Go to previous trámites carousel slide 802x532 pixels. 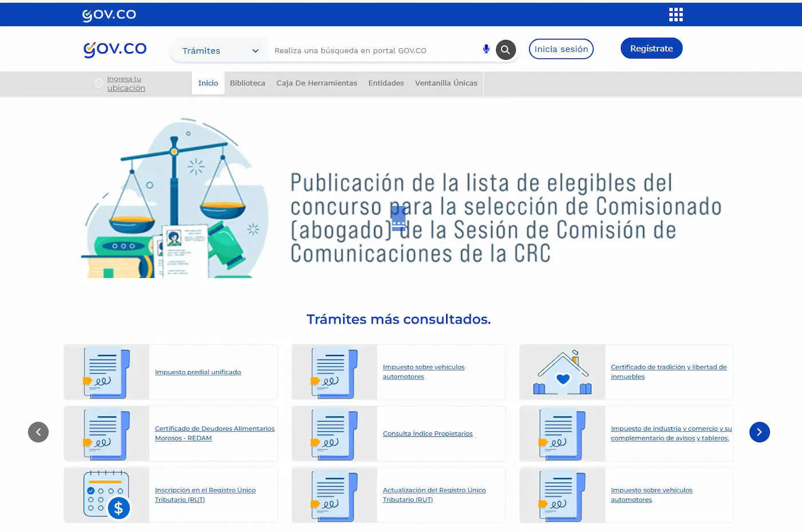[38, 432]
